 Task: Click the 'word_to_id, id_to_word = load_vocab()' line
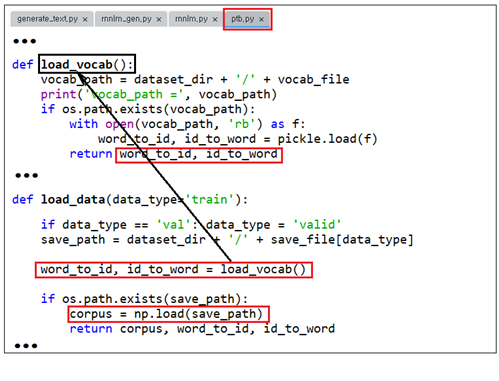pos(173,269)
